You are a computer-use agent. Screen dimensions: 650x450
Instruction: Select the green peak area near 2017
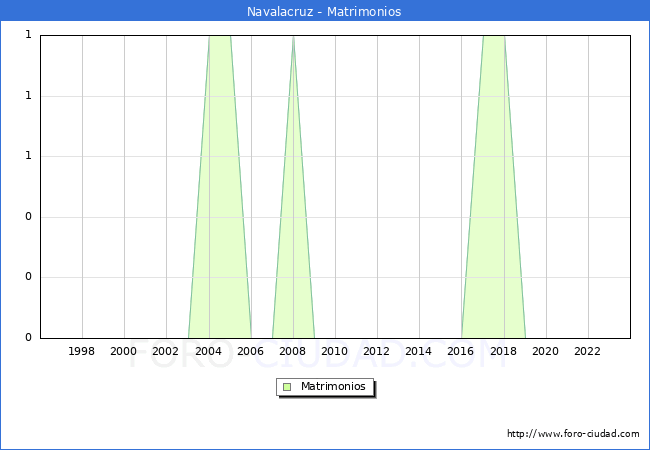point(493,200)
